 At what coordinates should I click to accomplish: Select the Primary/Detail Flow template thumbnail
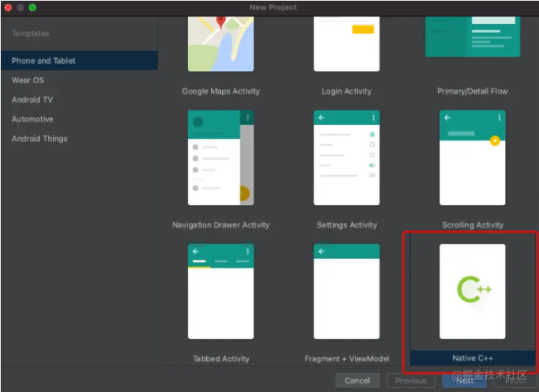pyautogui.click(x=473, y=36)
